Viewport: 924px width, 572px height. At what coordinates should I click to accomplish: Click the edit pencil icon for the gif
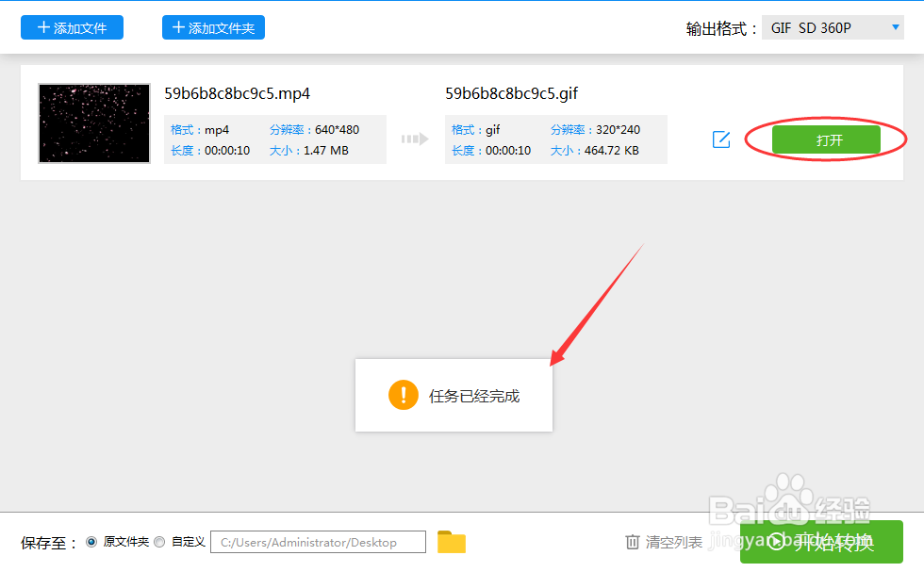(x=721, y=139)
